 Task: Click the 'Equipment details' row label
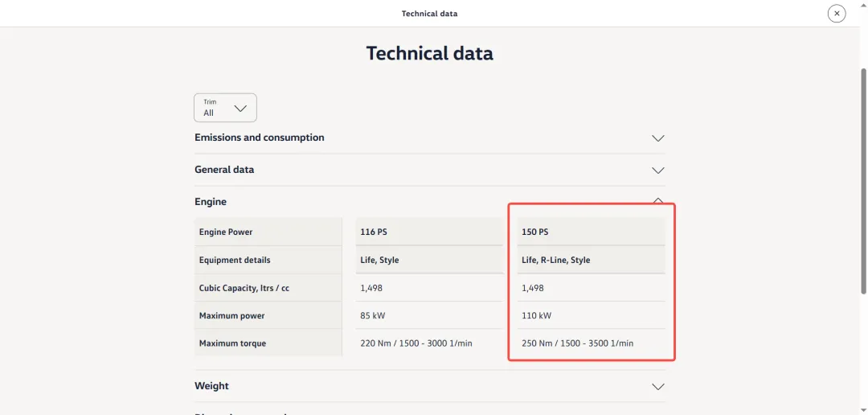click(235, 260)
